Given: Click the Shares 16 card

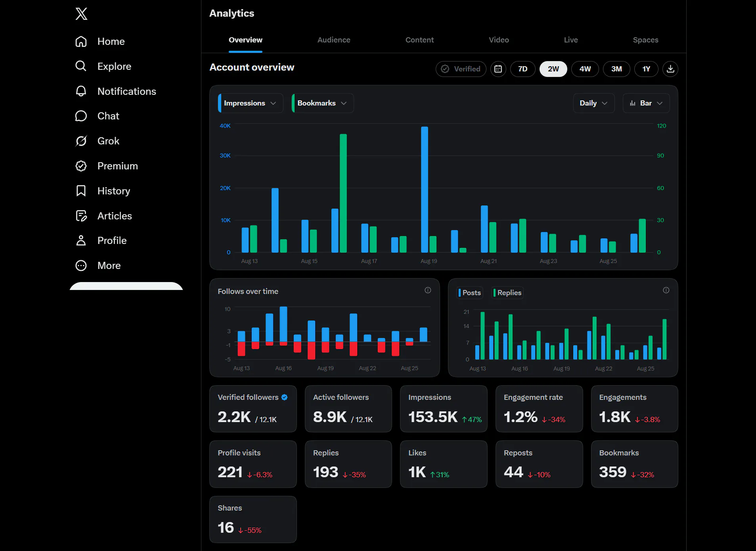Looking at the screenshot, I should pyautogui.click(x=253, y=519).
